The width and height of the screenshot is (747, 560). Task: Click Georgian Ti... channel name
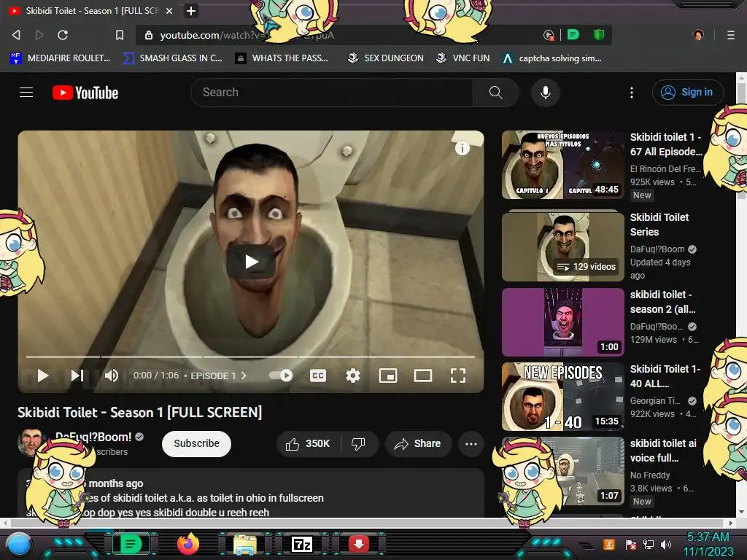[x=656, y=401]
